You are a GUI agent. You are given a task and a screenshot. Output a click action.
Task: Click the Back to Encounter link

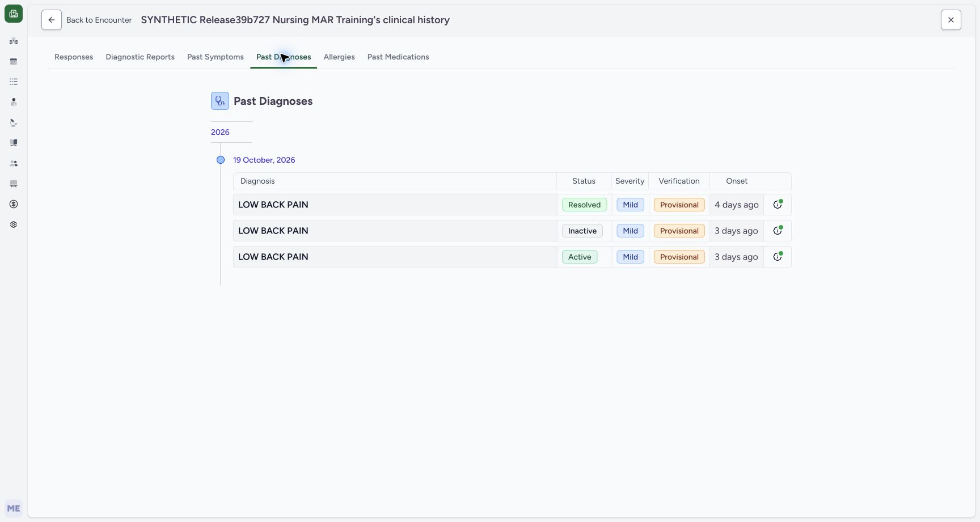tap(99, 20)
